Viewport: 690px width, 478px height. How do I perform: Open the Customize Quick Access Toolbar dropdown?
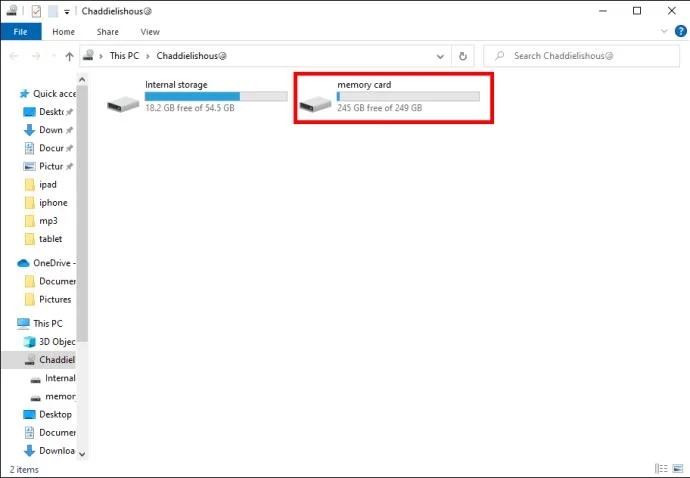click(67, 12)
